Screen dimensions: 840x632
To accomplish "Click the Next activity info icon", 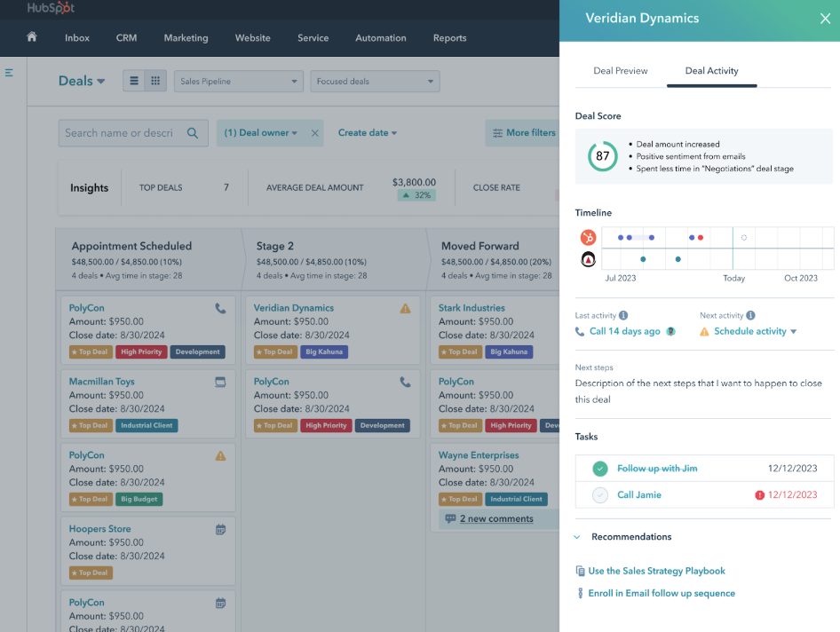I will point(750,315).
